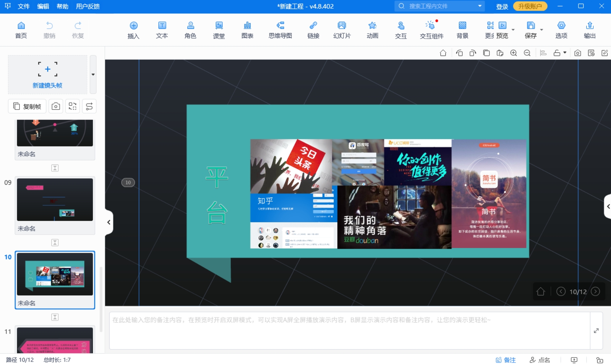Insert a 图表 chart
This screenshot has height=364, width=611.
click(247, 30)
